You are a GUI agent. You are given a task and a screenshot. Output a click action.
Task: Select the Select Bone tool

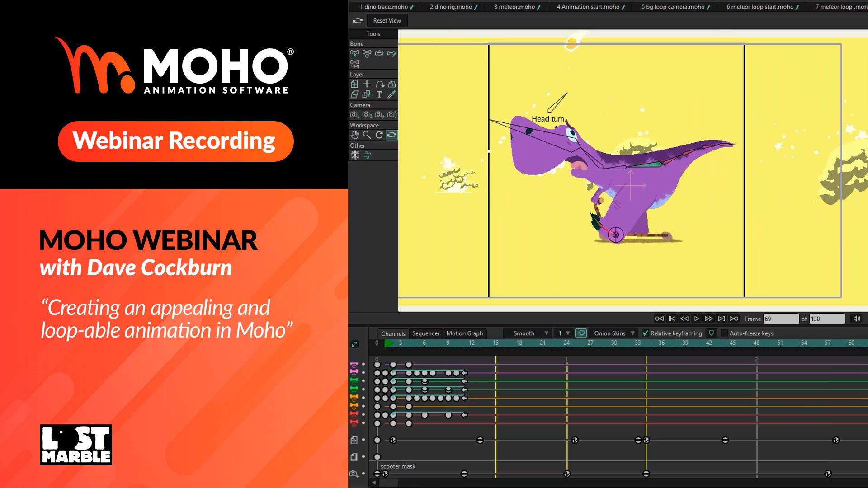(354, 53)
